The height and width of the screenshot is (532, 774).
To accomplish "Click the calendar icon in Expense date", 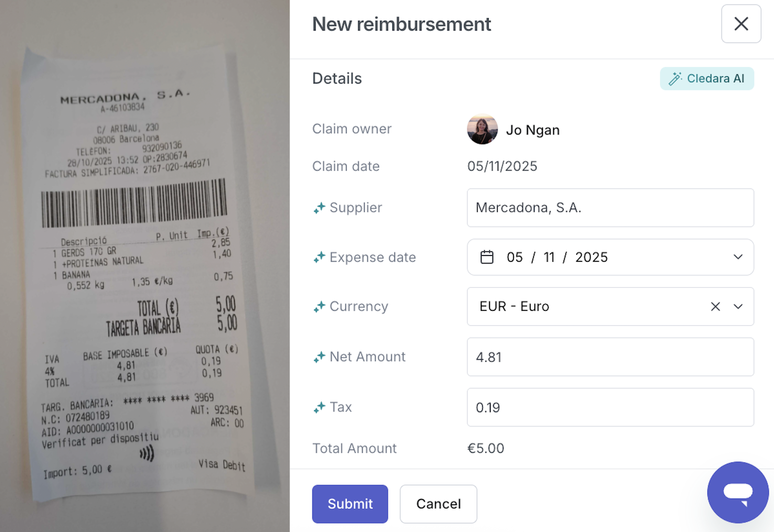I will point(487,257).
